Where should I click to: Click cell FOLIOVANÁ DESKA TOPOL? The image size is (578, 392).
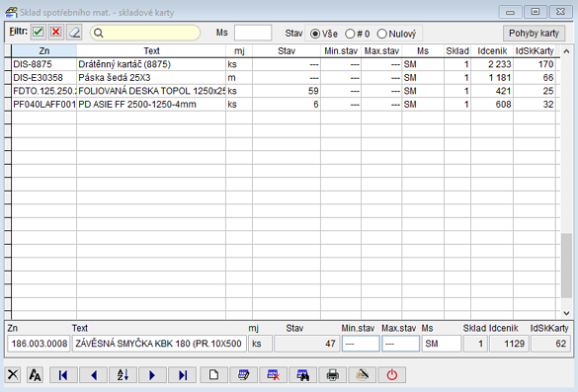pyautogui.click(x=151, y=91)
